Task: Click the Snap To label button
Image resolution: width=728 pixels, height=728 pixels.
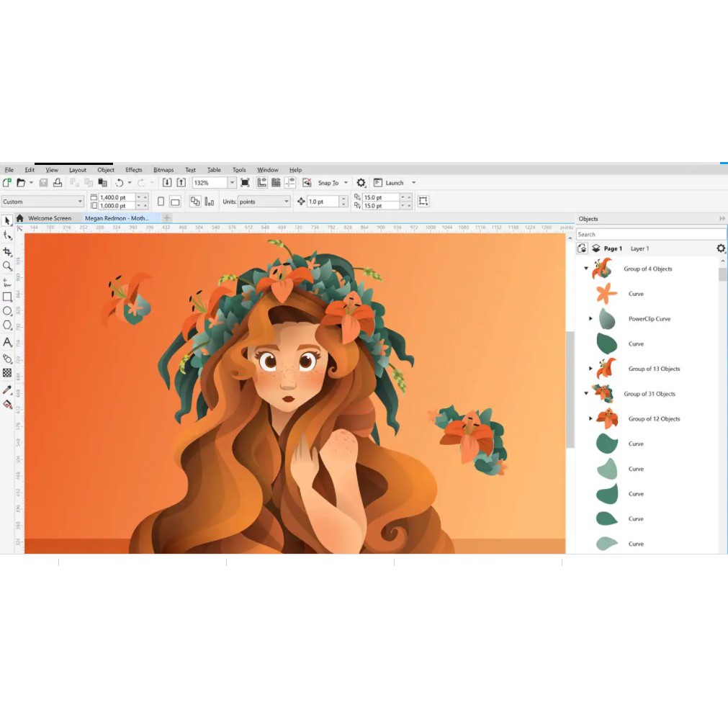Action: click(328, 182)
